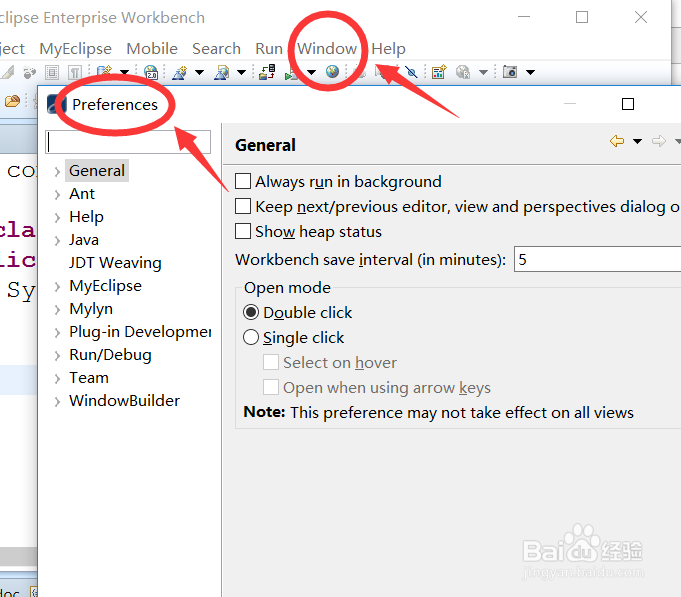Image resolution: width=681 pixels, height=597 pixels.
Task: Click the Preferences dialog title icon
Action: (56, 105)
